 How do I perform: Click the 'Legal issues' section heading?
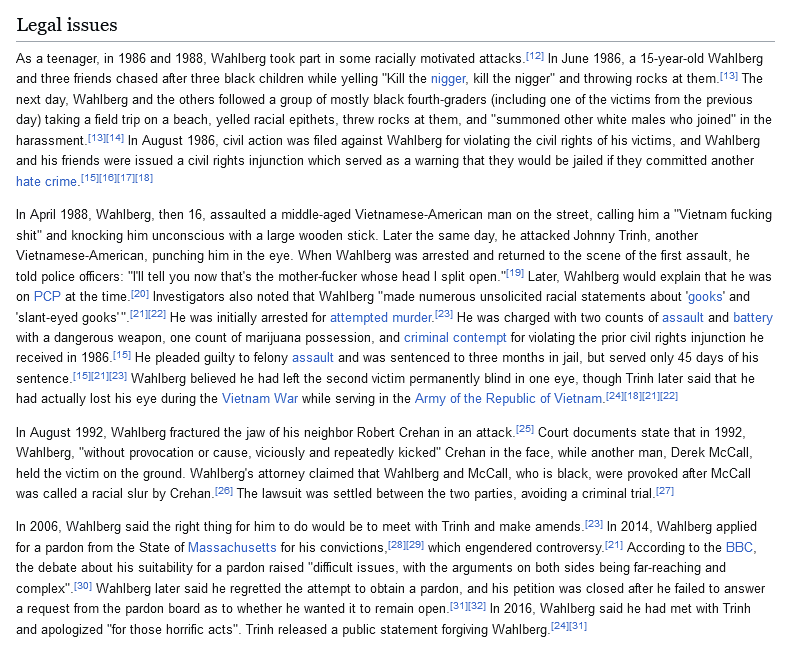pyautogui.click(x=66, y=23)
